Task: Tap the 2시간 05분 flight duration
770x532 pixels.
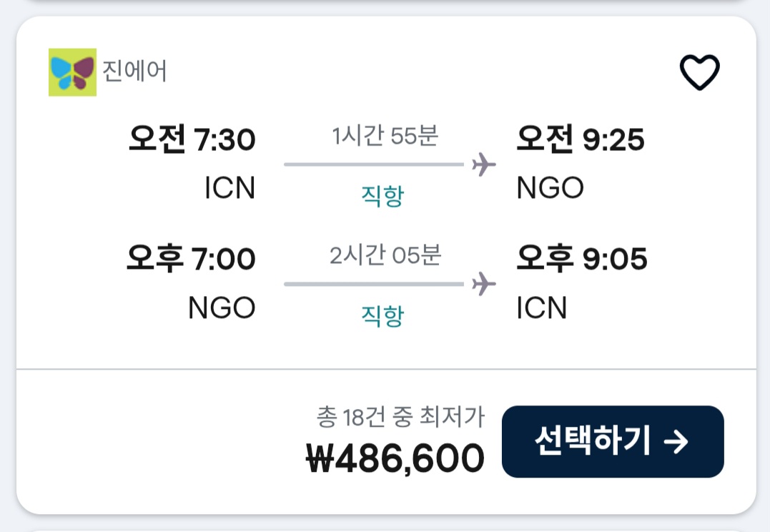Action: pos(385,256)
